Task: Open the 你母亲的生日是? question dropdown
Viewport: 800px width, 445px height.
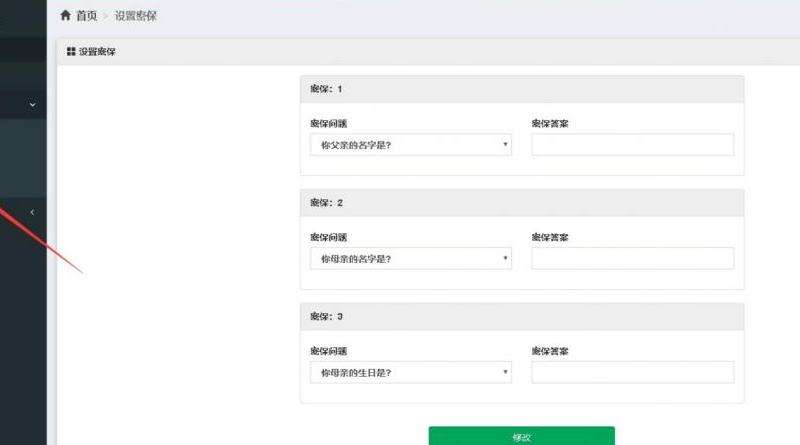Action: [410, 372]
